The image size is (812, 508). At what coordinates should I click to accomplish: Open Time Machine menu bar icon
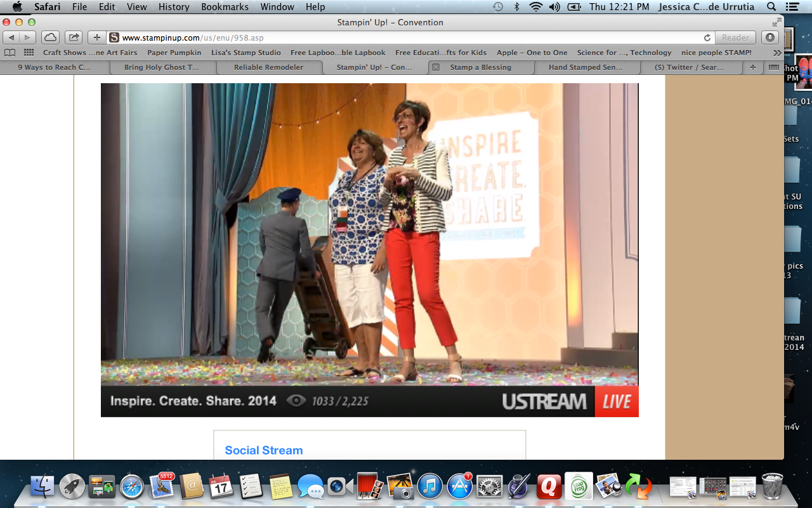tap(498, 7)
